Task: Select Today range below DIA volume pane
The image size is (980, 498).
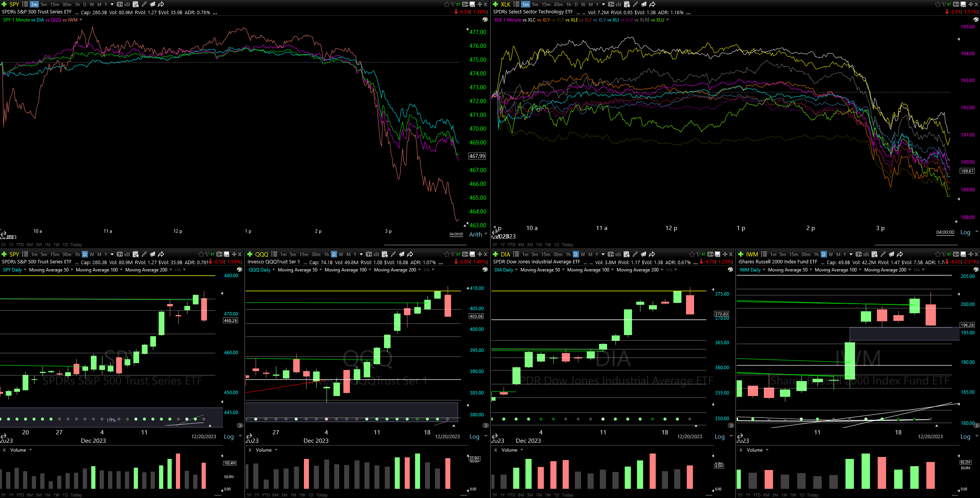Action: point(568,495)
